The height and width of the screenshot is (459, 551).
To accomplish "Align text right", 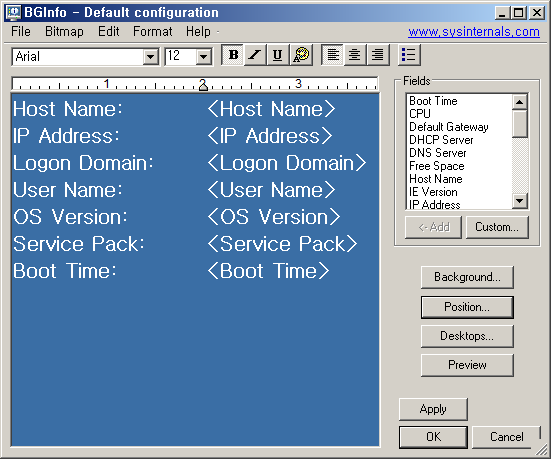I will (378, 55).
